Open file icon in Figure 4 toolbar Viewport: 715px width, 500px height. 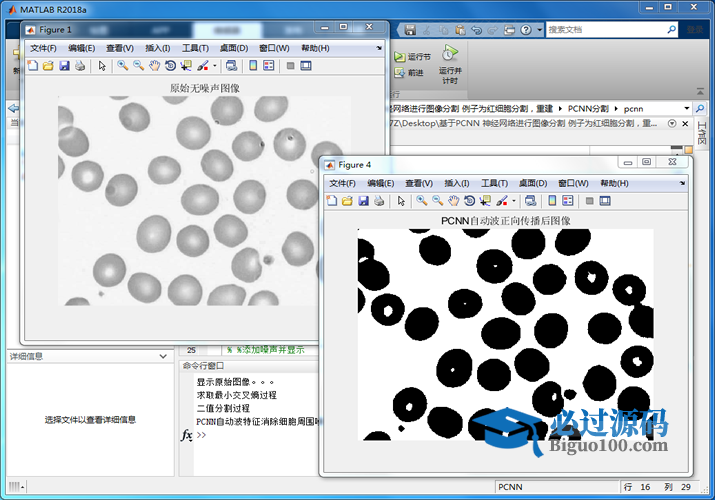pyautogui.click(x=347, y=201)
